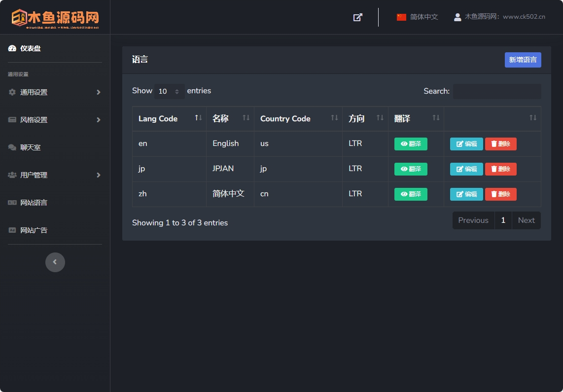Viewport: 563px width, 392px height.
Task: Open the 通用设置 menu item
Action: point(55,92)
